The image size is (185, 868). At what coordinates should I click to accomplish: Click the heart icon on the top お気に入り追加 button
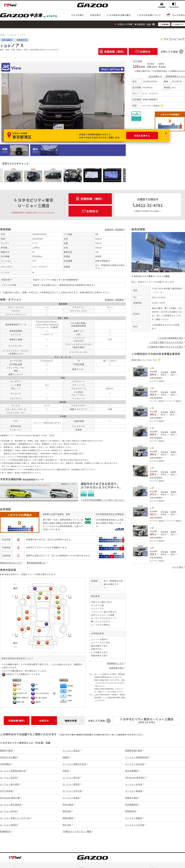[x=181, y=52]
